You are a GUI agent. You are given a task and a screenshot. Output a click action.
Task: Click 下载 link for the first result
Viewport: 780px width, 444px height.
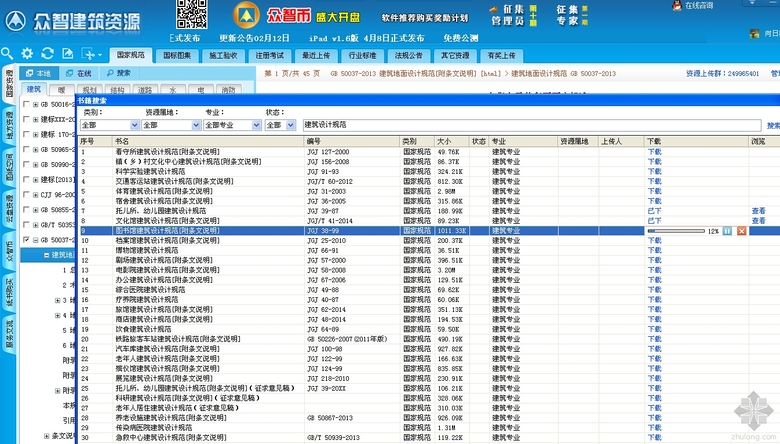click(654, 153)
